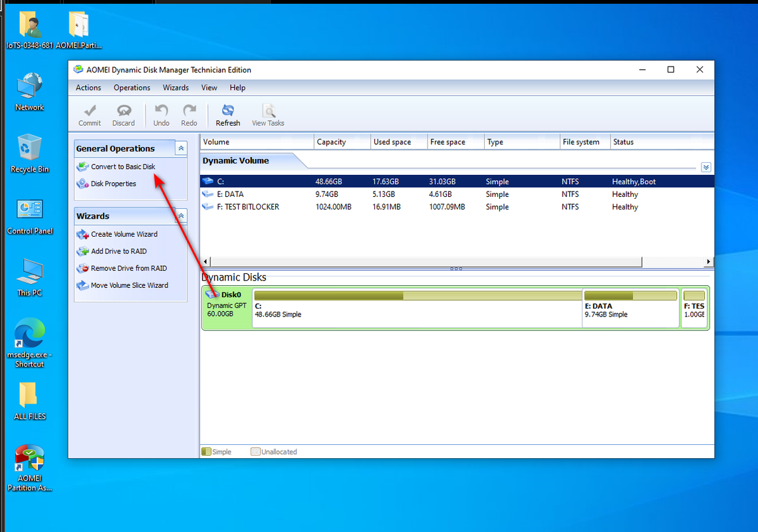Collapse the Dynamic Volume section chevron
This screenshot has width=758, height=532.
(705, 168)
